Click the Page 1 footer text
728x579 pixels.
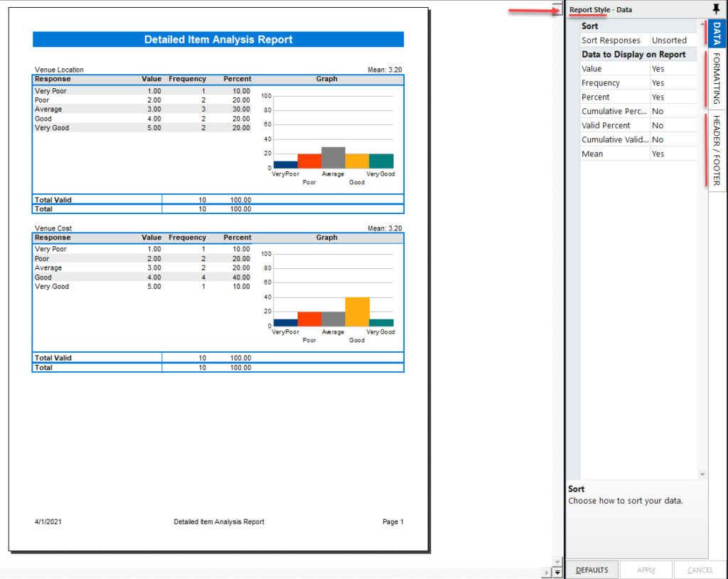pyautogui.click(x=393, y=522)
